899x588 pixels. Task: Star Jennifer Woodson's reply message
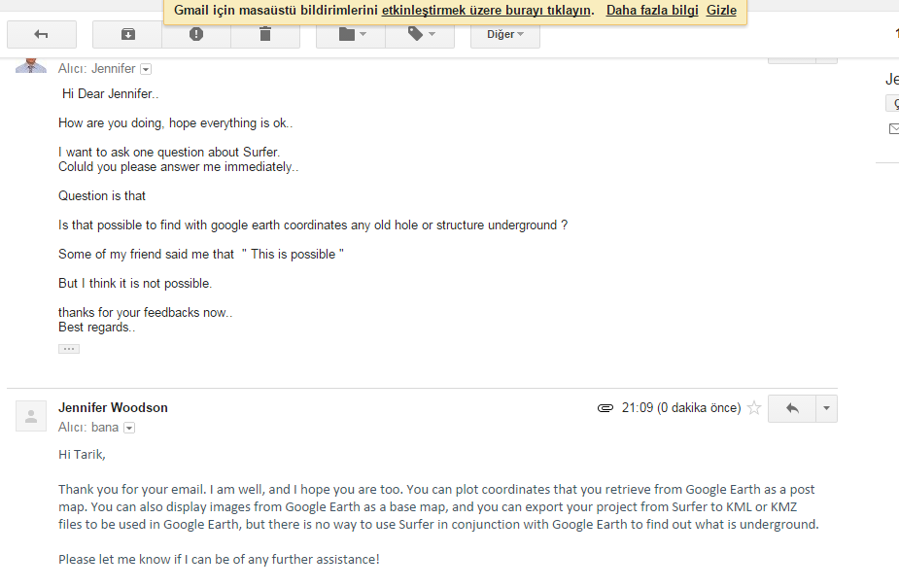click(753, 408)
